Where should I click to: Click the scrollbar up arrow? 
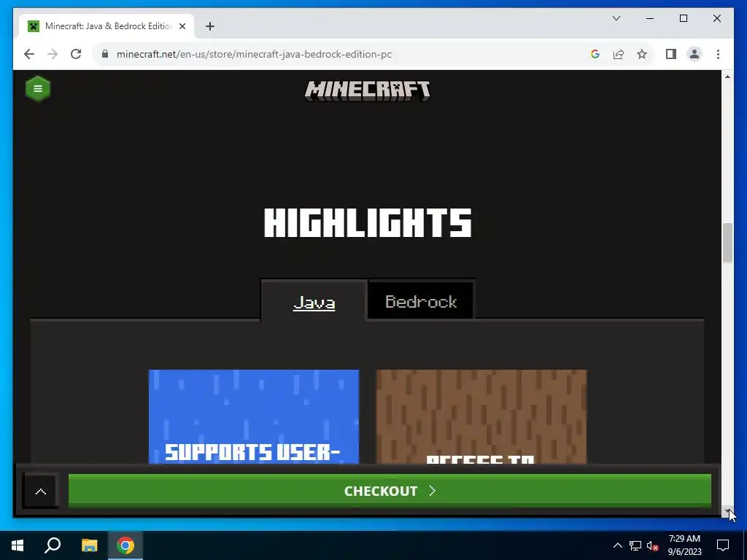click(x=727, y=77)
